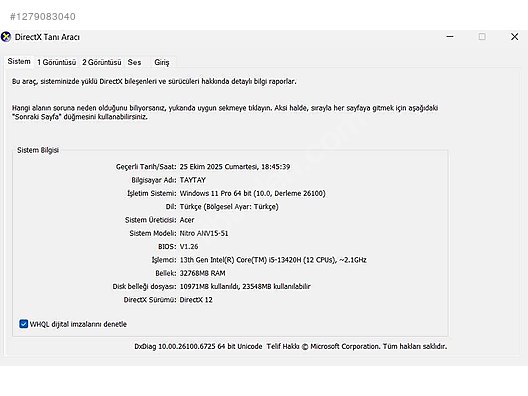The width and height of the screenshot is (528, 396).
Task: Click the BIOS label
Action: 167,246
